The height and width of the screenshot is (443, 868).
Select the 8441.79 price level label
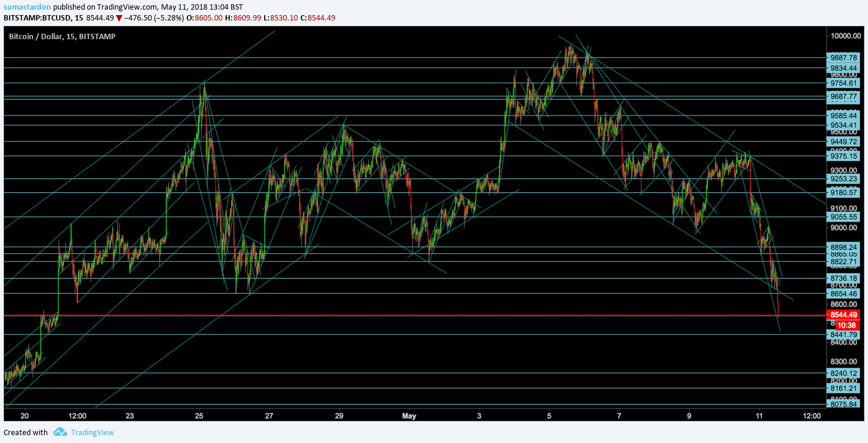pyautogui.click(x=844, y=335)
